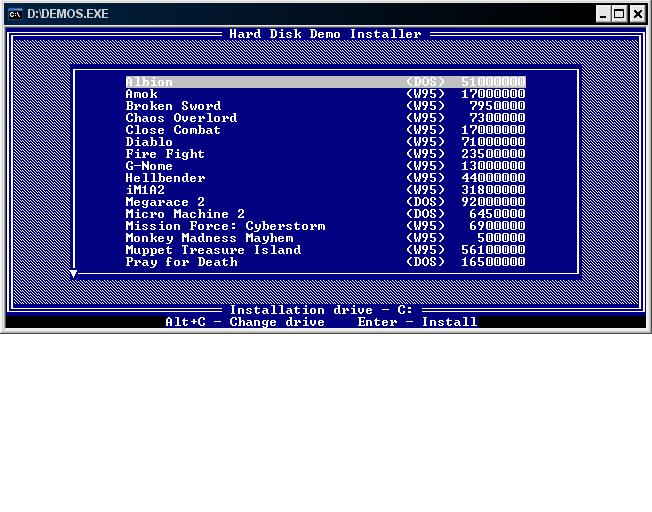Click the Hard Disk Demo Installer title

pos(325,34)
